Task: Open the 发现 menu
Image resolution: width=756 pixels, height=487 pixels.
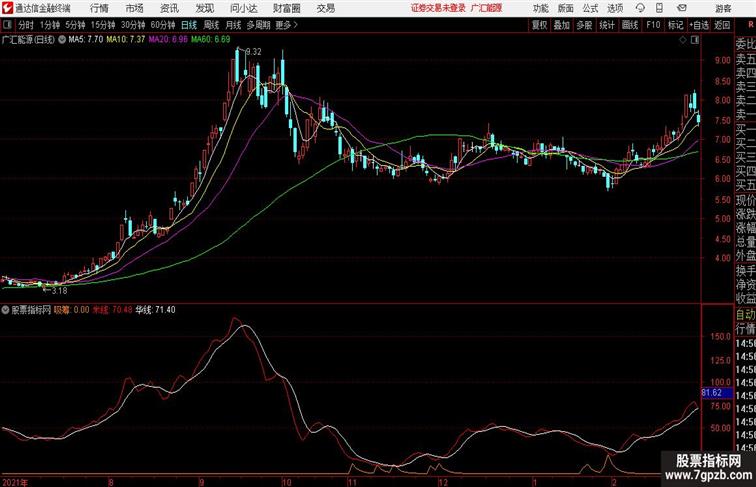Action: pos(204,8)
